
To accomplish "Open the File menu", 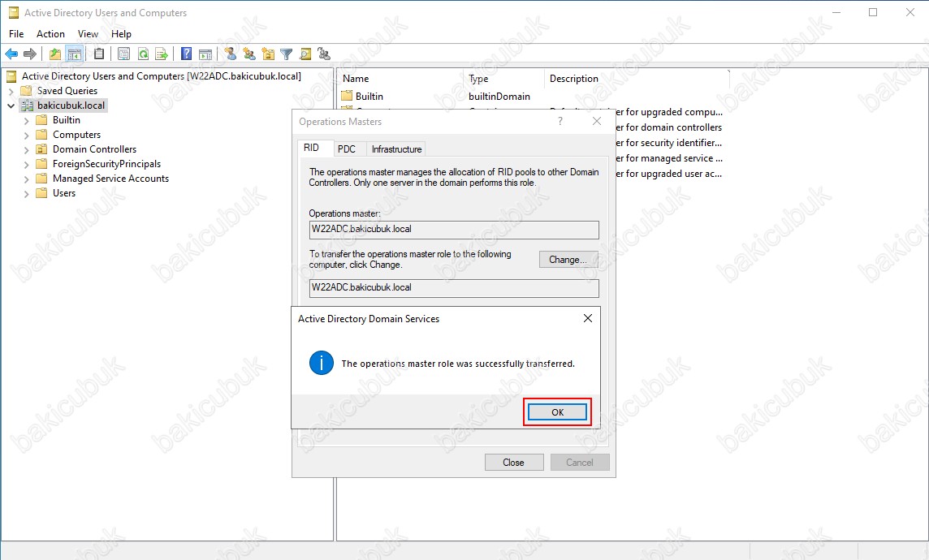I will [x=16, y=34].
